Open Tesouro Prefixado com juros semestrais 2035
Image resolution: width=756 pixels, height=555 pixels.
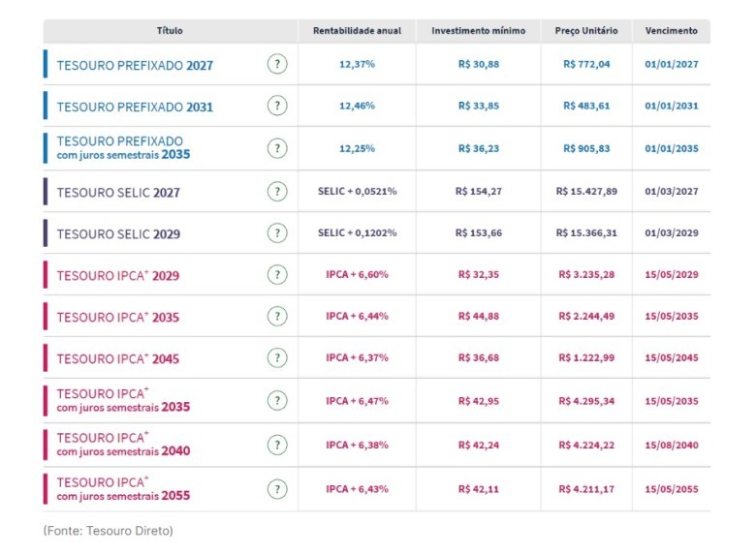pos(123,148)
